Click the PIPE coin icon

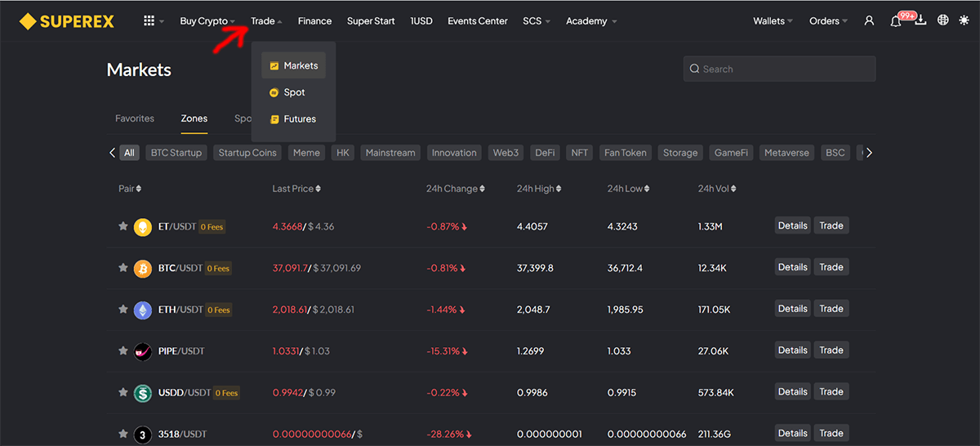pos(143,351)
